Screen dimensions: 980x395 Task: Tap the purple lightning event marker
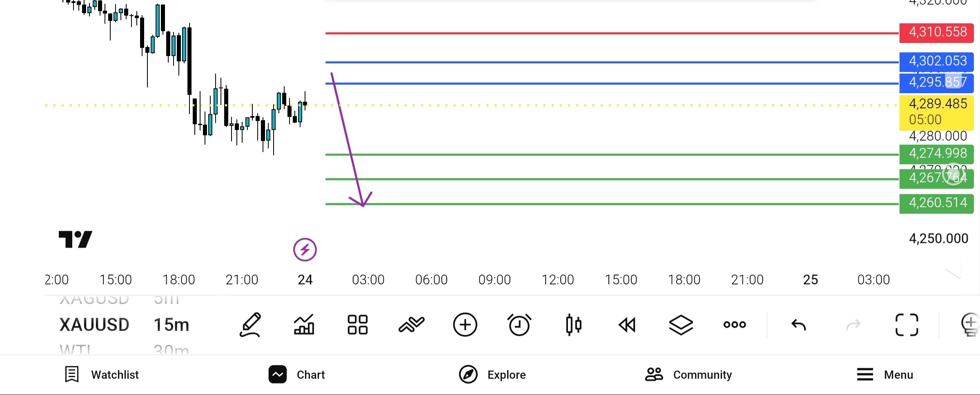coord(305,250)
